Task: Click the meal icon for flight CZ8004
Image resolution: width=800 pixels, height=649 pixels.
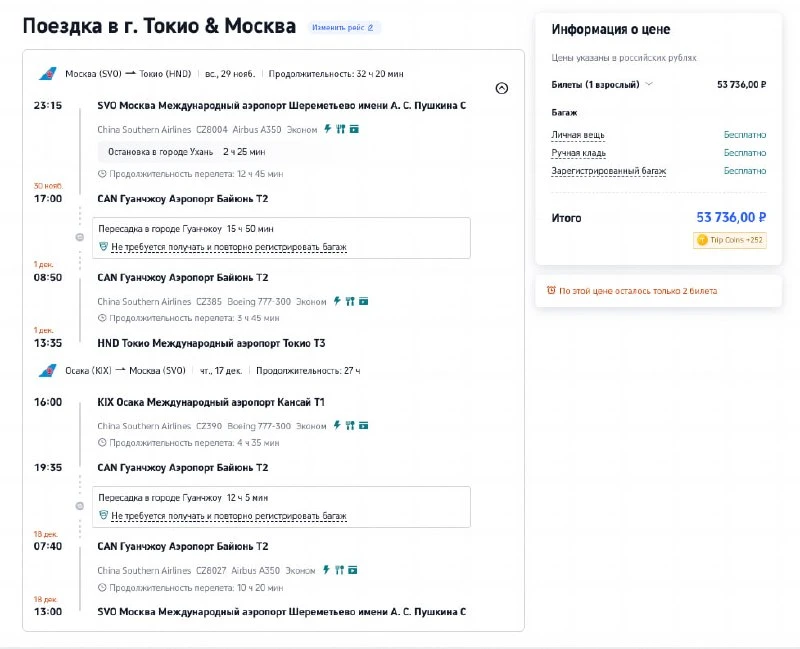Action: pos(340,129)
